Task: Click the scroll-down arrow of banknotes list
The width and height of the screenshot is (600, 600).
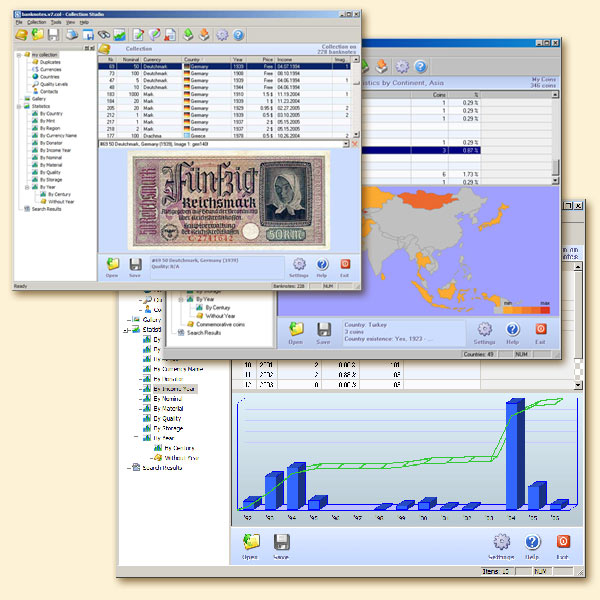Action: click(356, 135)
